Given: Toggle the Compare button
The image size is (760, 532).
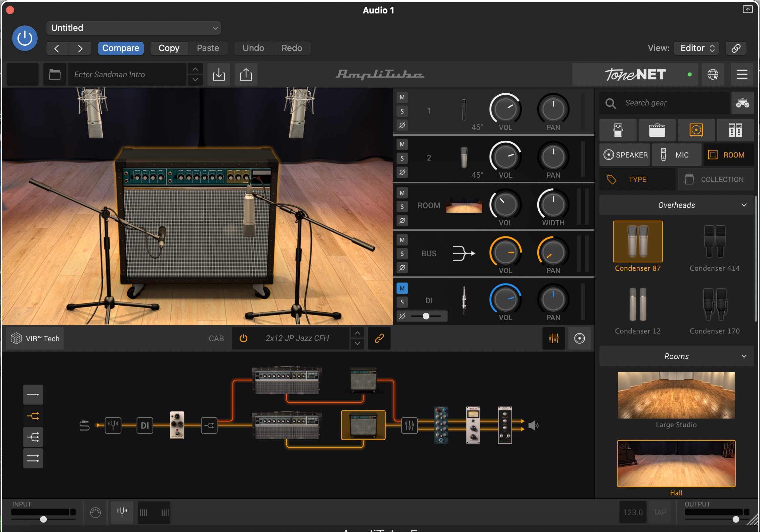Looking at the screenshot, I should pyautogui.click(x=121, y=48).
